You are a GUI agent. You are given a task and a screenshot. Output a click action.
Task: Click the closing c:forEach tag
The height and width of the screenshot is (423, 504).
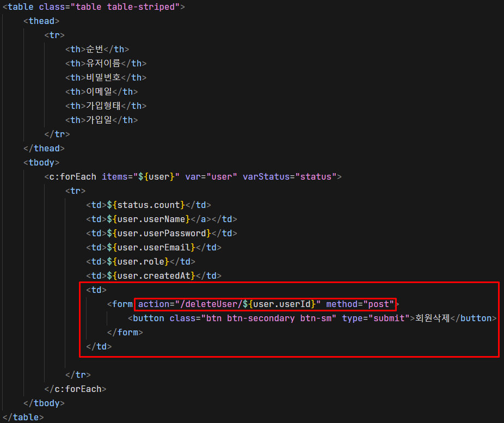pyautogui.click(x=76, y=389)
